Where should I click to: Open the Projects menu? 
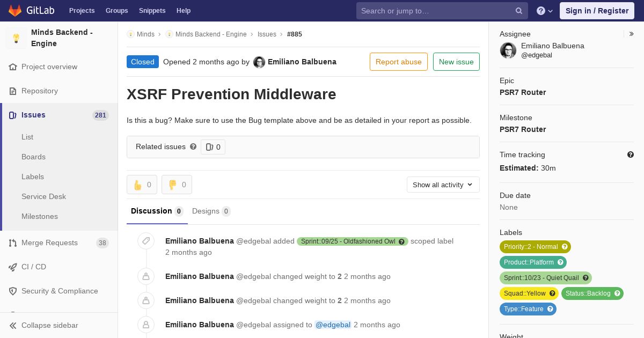82,11
